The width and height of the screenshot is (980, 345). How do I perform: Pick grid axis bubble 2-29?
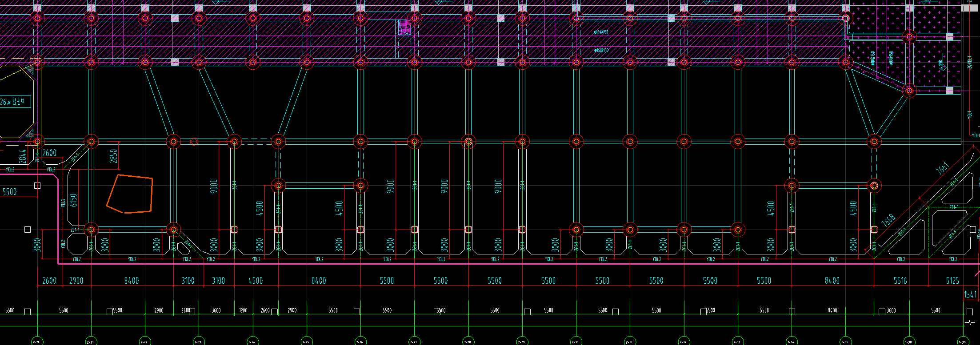pos(521,341)
